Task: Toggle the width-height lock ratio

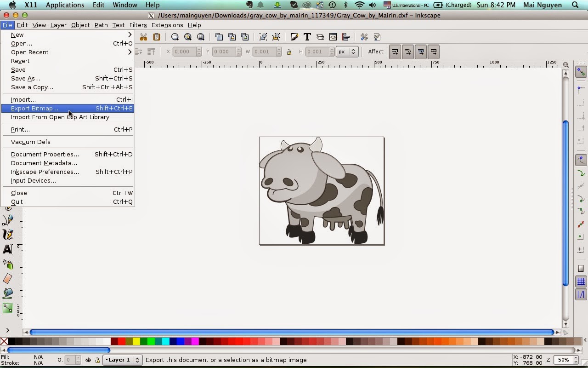Action: [289, 52]
